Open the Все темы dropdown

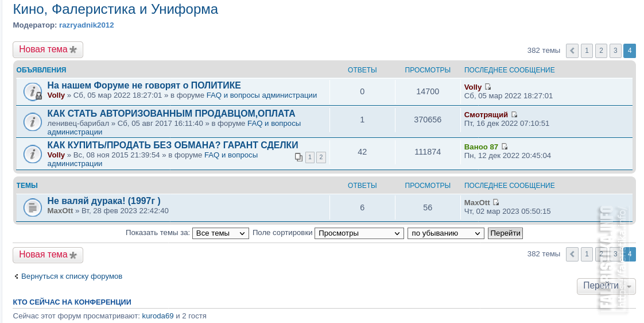click(220, 233)
